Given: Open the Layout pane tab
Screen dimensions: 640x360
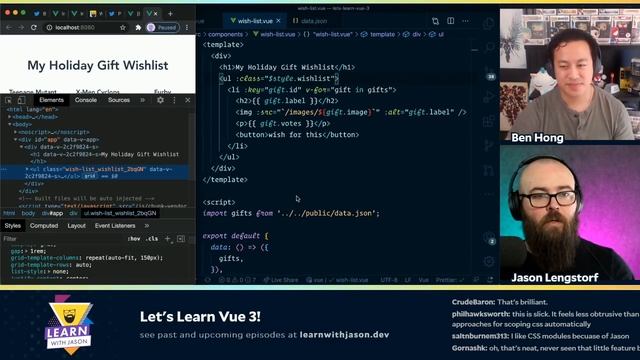Looking at the screenshot, I should click(x=76, y=226).
